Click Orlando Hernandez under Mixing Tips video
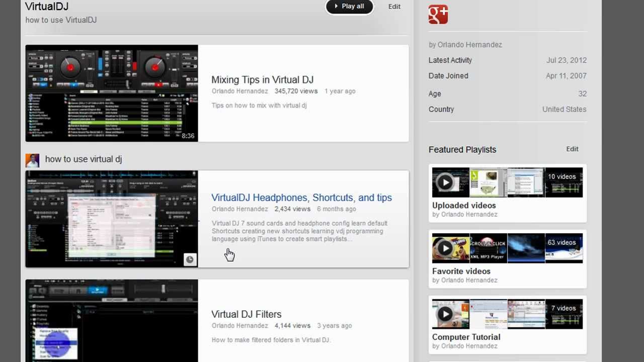 pos(239,91)
